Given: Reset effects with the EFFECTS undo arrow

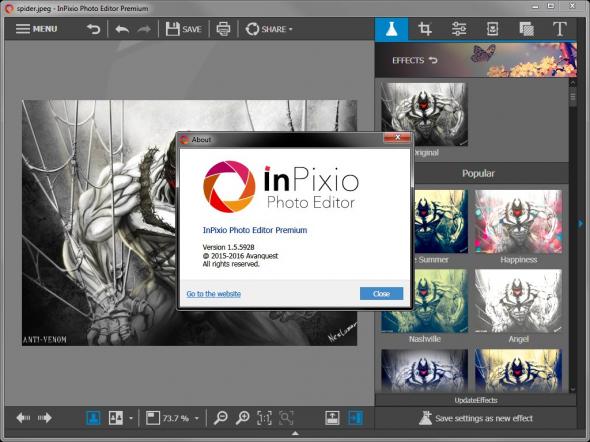Looking at the screenshot, I should click(x=433, y=60).
